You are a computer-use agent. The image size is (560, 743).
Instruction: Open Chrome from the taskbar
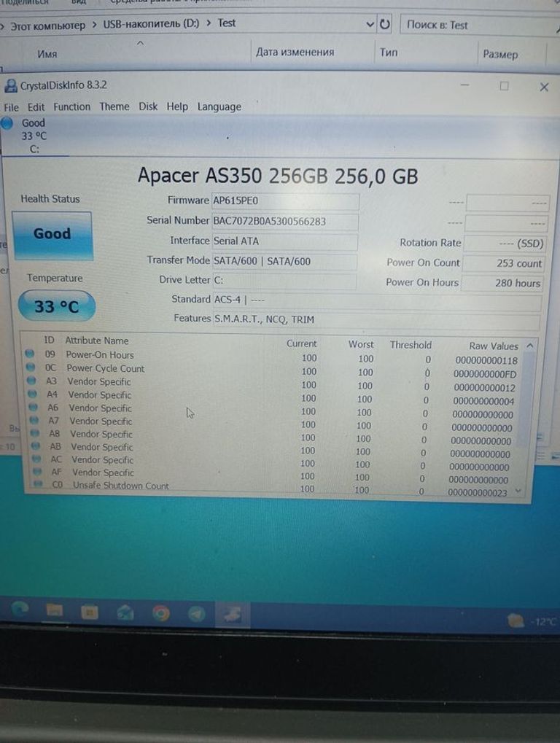161,613
